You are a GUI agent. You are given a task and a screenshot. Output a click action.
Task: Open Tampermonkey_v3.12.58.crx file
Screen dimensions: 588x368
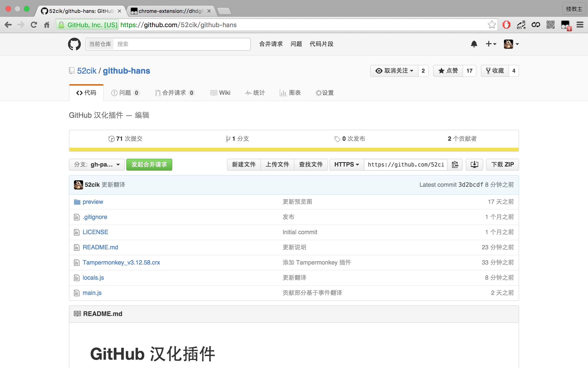[x=121, y=263]
